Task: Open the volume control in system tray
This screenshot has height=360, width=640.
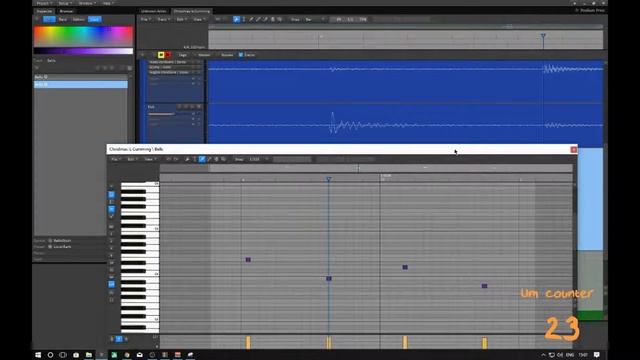Action: click(x=560, y=355)
